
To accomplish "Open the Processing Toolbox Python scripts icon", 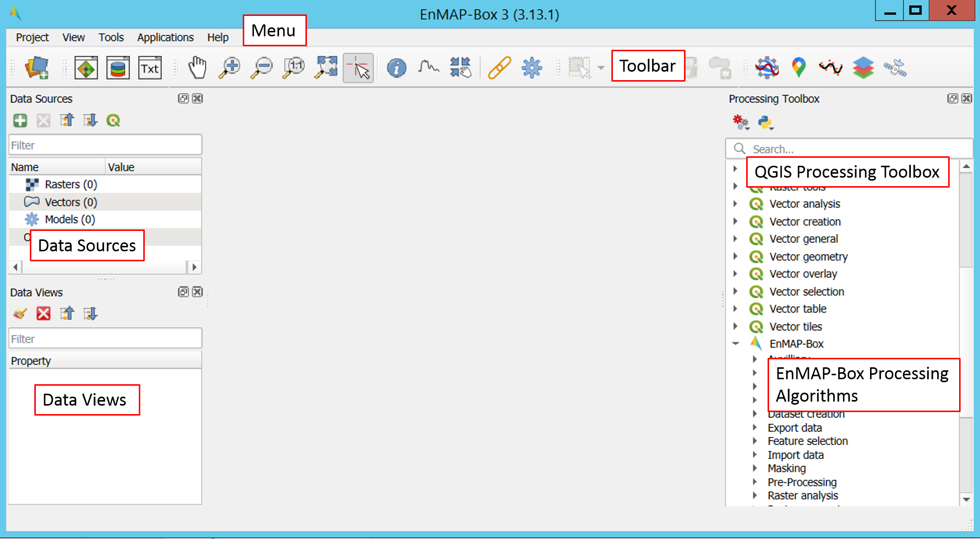I will point(765,122).
